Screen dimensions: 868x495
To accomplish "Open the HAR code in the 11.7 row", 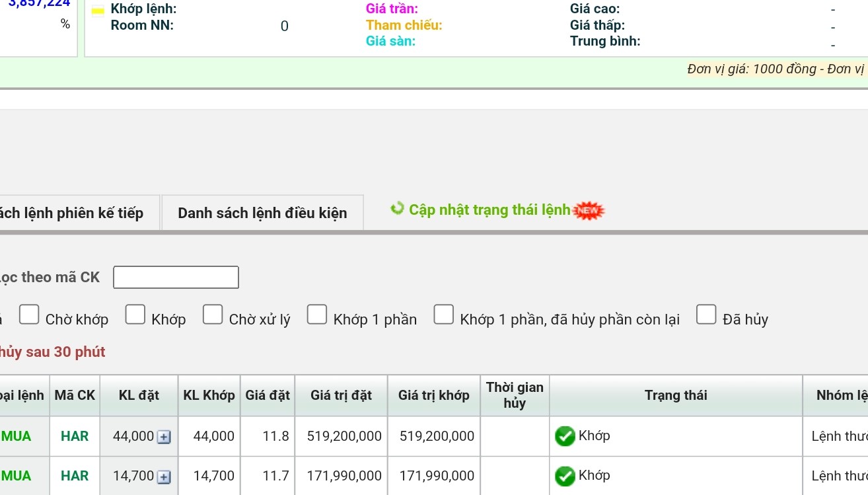I will pos(75,476).
